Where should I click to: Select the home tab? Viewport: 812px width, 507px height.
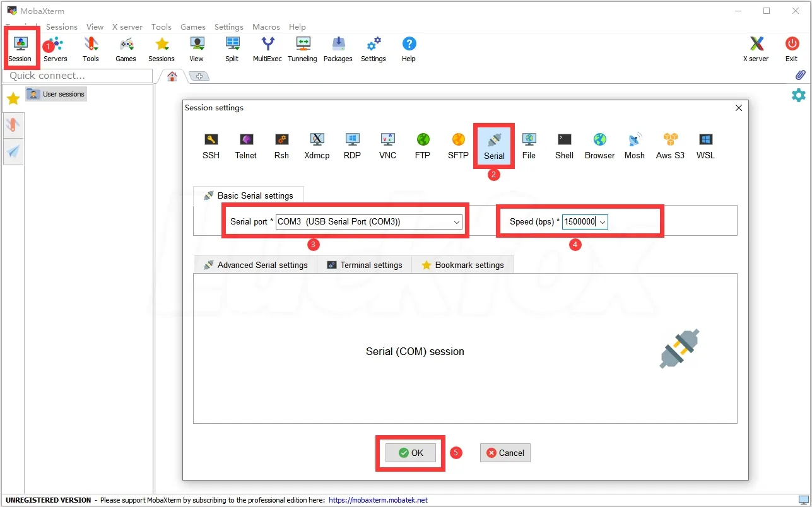point(172,76)
